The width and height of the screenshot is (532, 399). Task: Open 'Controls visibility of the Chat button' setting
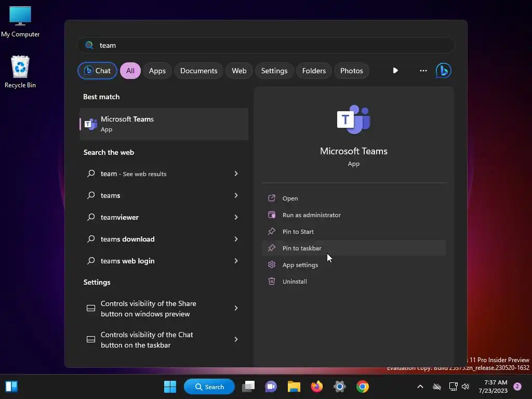click(164, 340)
